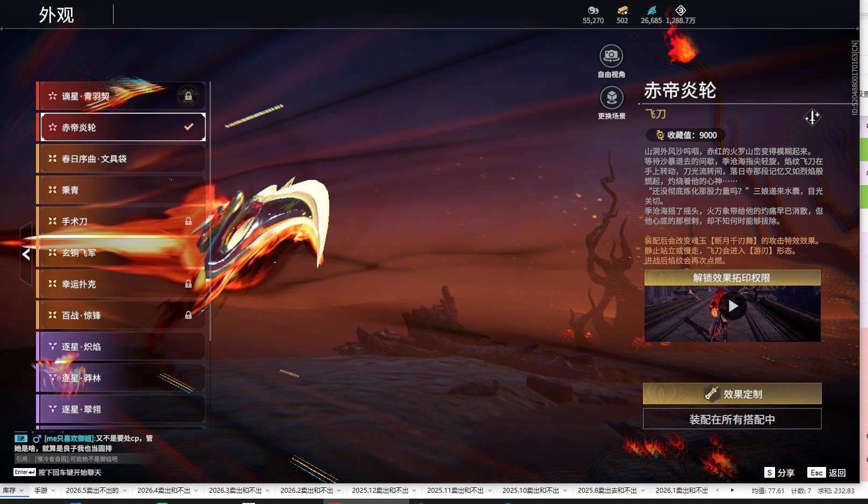Screen dimensions: 868x504
Task: Click the spiral icon next to 收藏值
Action: [660, 135]
